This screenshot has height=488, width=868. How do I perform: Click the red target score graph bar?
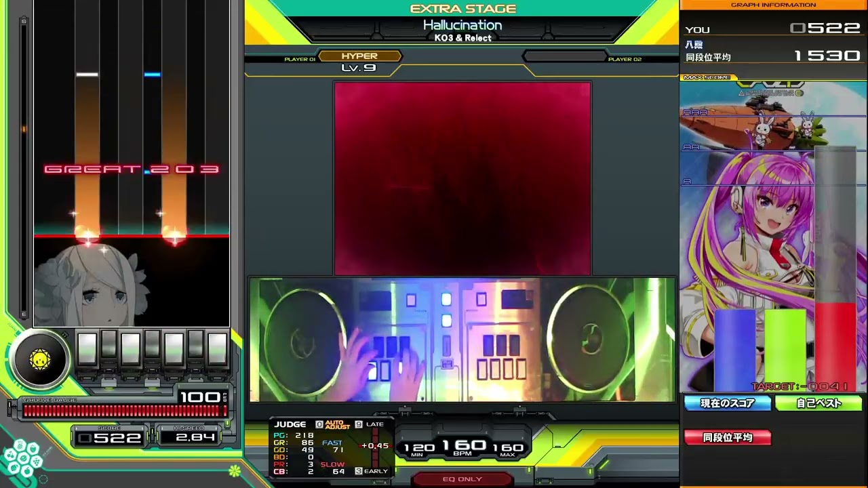point(835,346)
